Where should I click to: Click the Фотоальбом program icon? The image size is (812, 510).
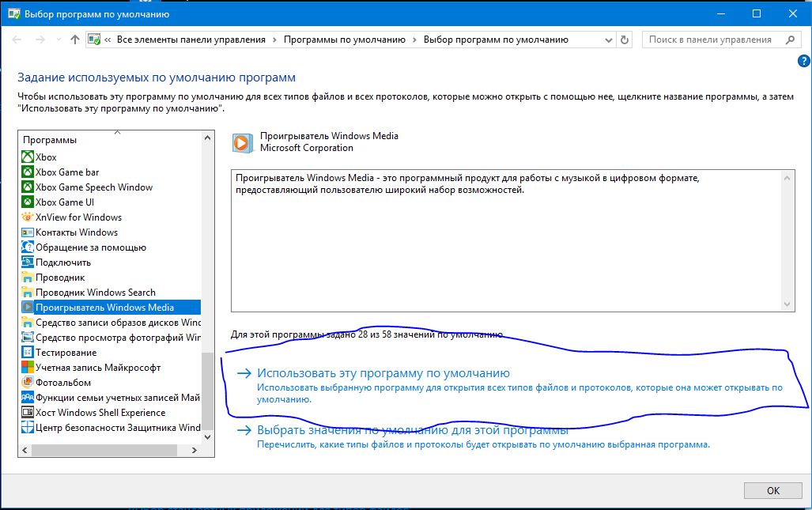tap(28, 383)
